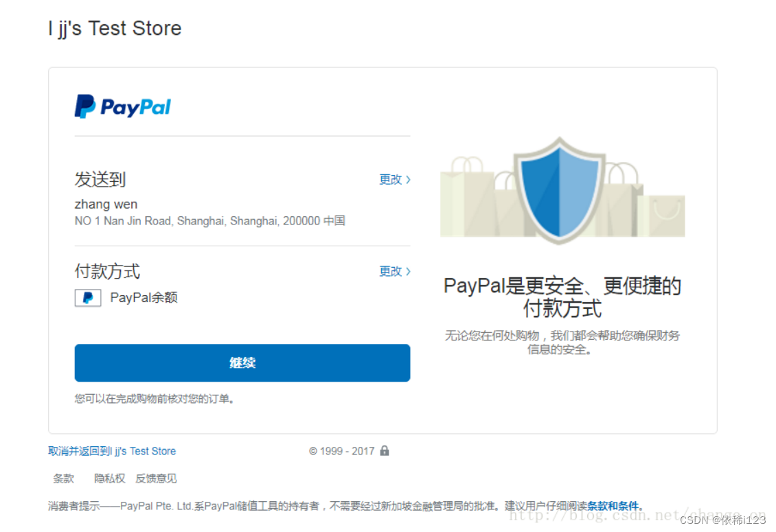Click the PayPal logo at the top
This screenshot has width=776, height=532.
coord(123,106)
